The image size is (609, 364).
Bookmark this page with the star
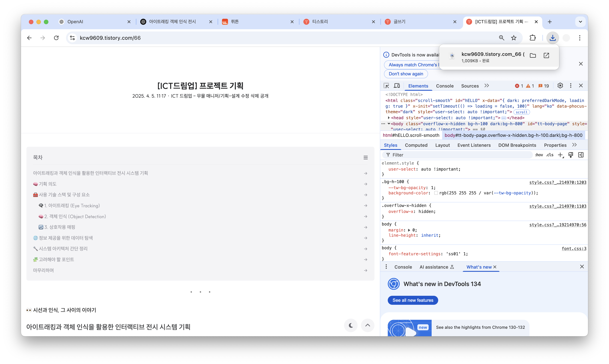pos(514,38)
